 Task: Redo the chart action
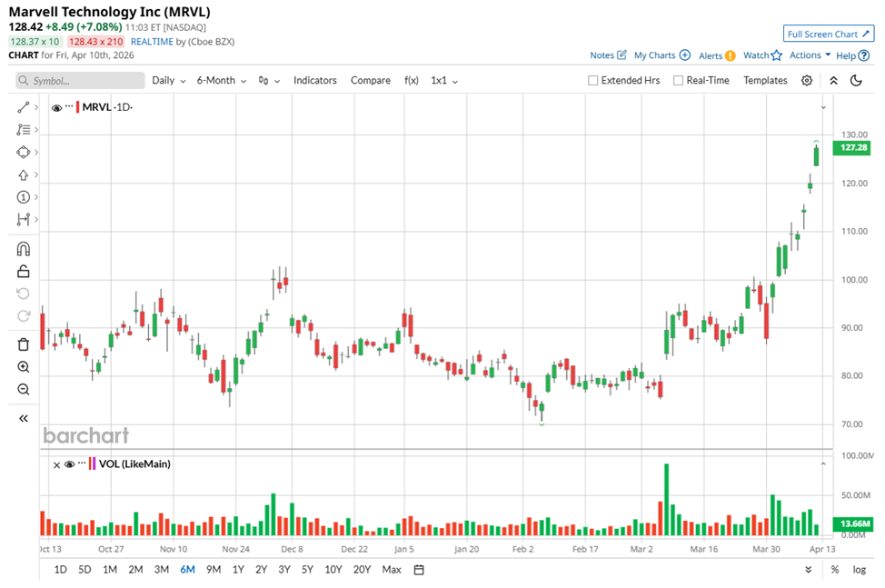point(23,316)
